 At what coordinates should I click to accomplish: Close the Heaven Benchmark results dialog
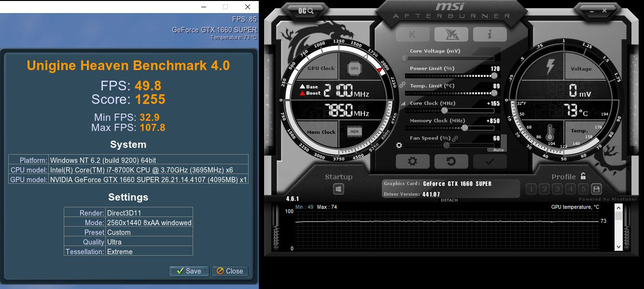pyautogui.click(x=230, y=271)
